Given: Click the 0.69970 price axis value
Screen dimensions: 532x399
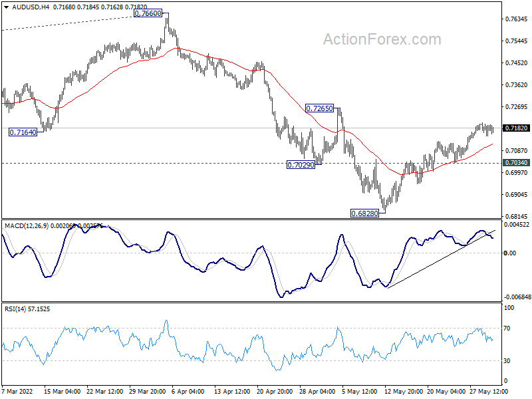Looking at the screenshot, I should [x=517, y=173].
